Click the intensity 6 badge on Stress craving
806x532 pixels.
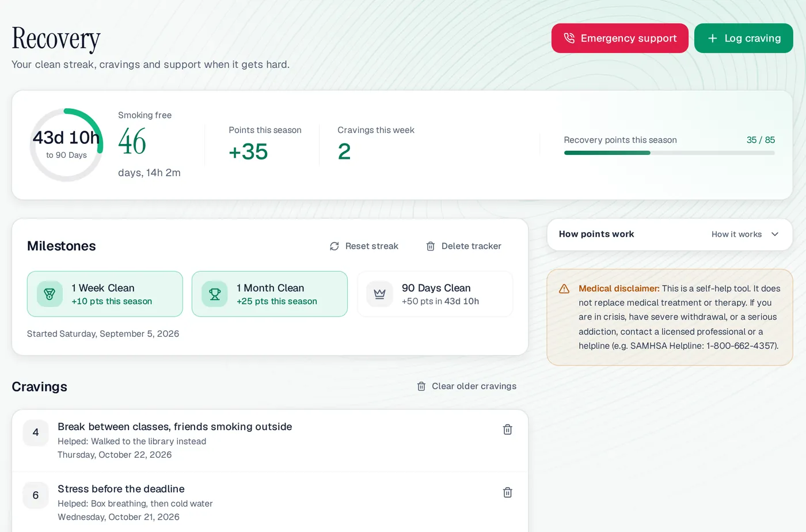click(36, 495)
